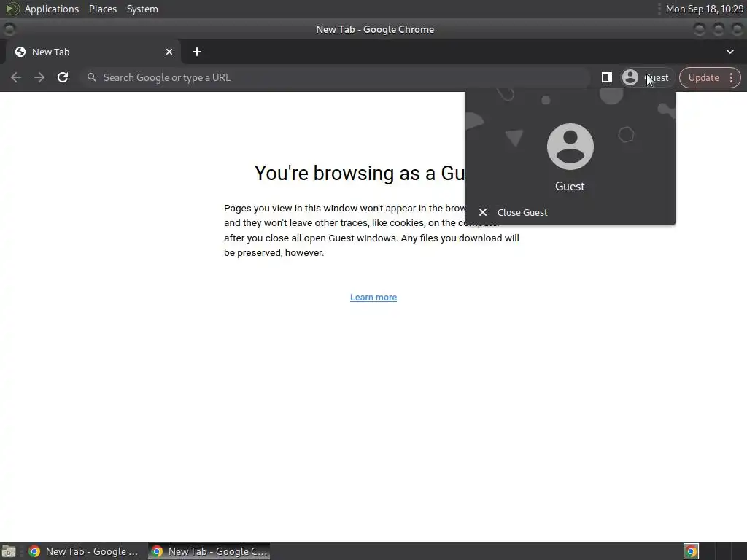Open a new tab with the plus icon

coord(197,52)
